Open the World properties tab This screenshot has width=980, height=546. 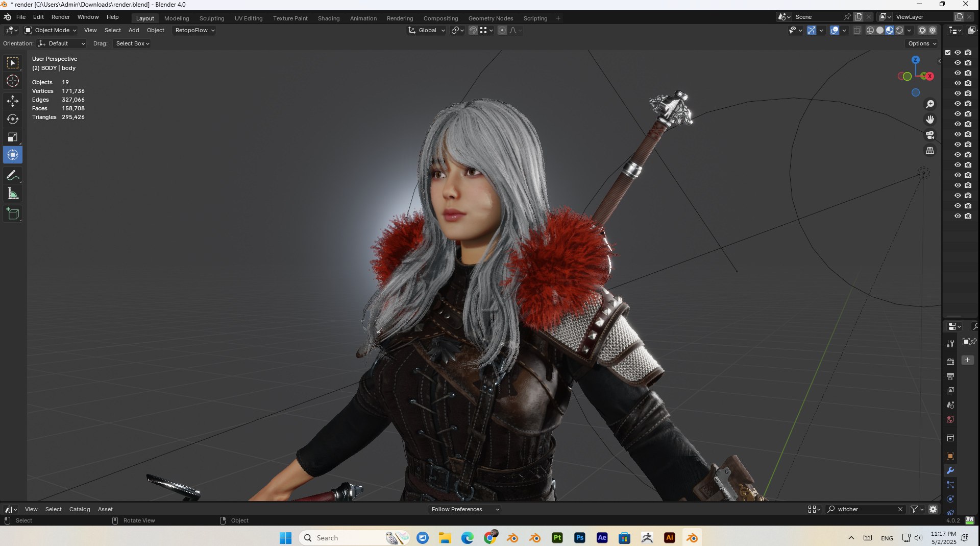950,419
